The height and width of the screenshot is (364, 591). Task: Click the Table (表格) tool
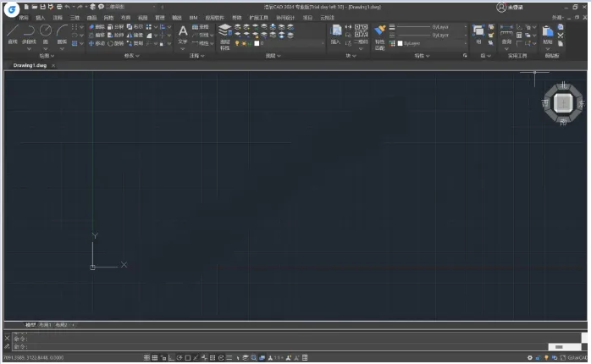coord(200,27)
